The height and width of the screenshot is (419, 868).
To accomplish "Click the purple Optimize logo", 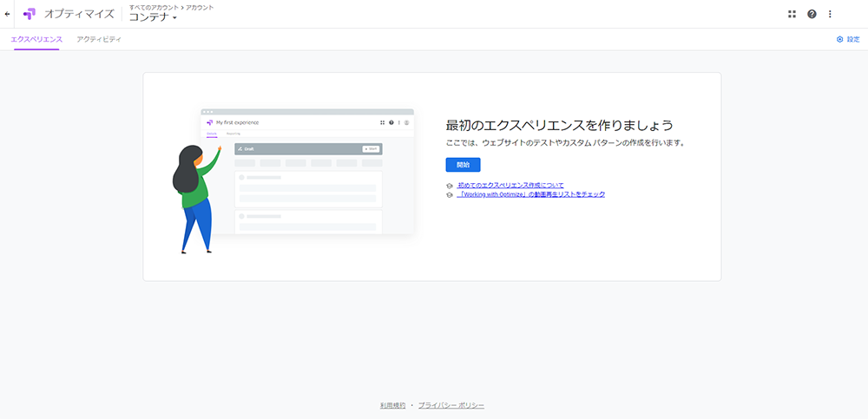I will click(30, 14).
